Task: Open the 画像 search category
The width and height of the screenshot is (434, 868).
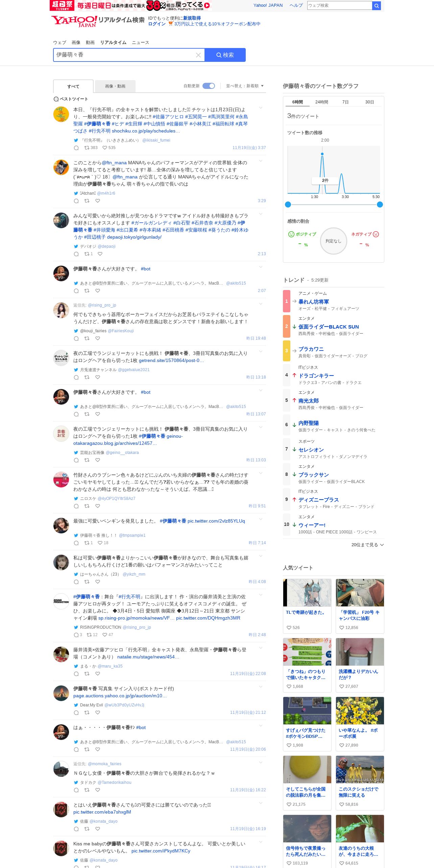Action: (x=76, y=43)
